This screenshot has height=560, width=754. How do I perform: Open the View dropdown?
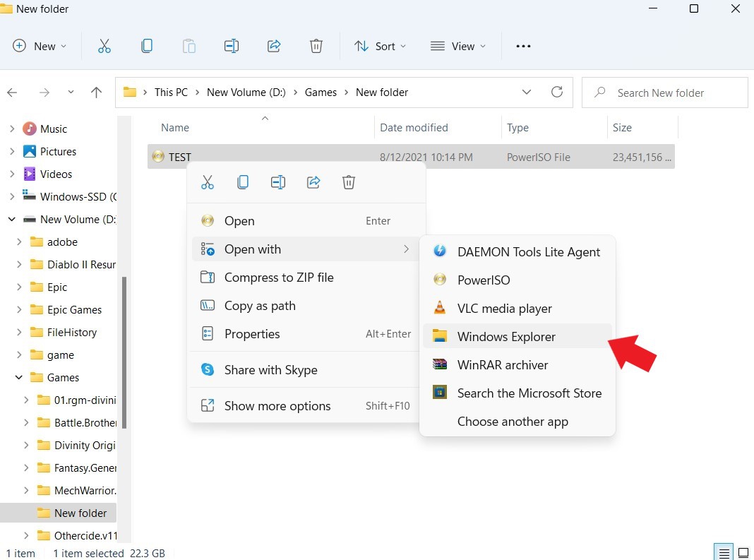tap(457, 46)
